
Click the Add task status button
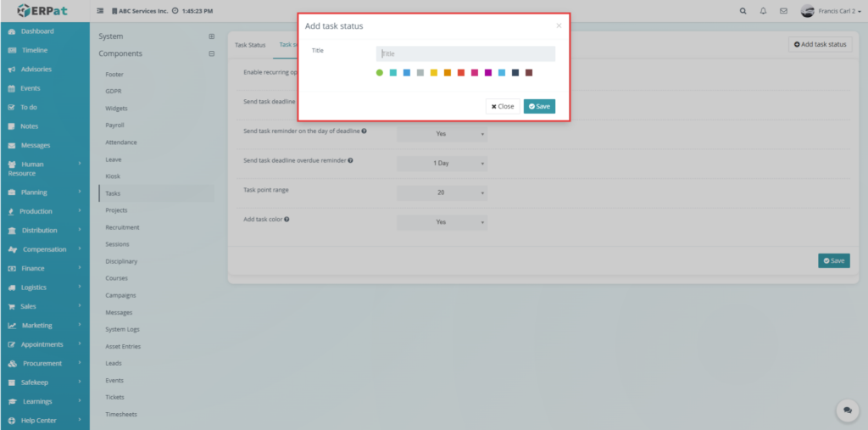pyautogui.click(x=820, y=44)
